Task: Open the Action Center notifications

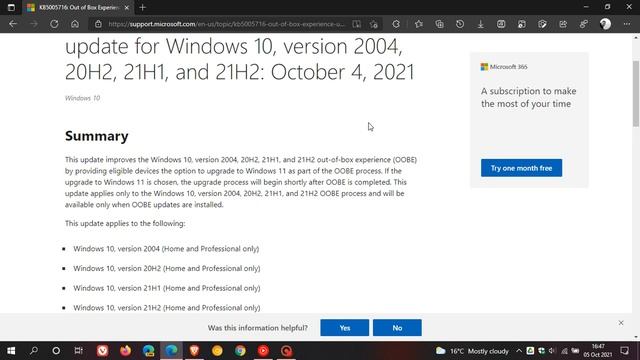Action: [624, 351]
